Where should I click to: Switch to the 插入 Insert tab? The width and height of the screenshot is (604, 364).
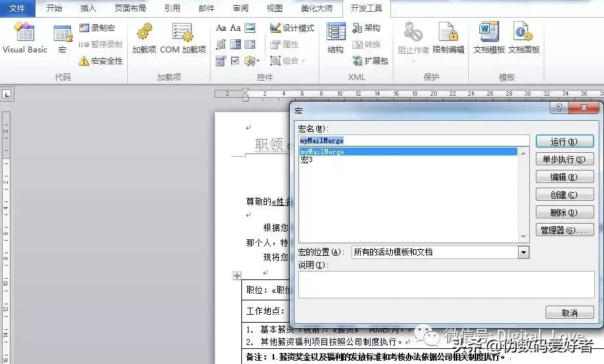tap(88, 8)
